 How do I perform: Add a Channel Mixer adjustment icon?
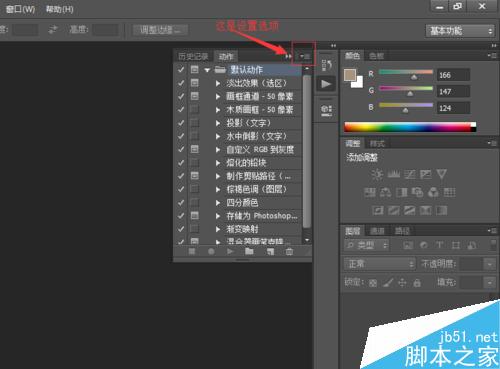[x=433, y=192]
